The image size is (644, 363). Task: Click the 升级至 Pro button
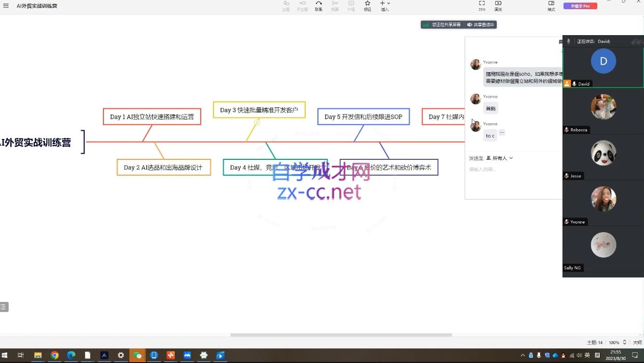click(x=580, y=6)
